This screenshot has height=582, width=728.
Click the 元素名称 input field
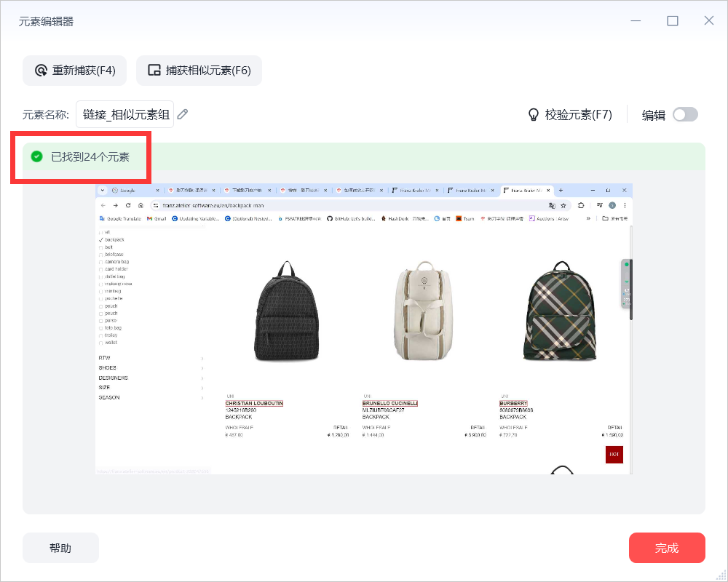coord(125,114)
